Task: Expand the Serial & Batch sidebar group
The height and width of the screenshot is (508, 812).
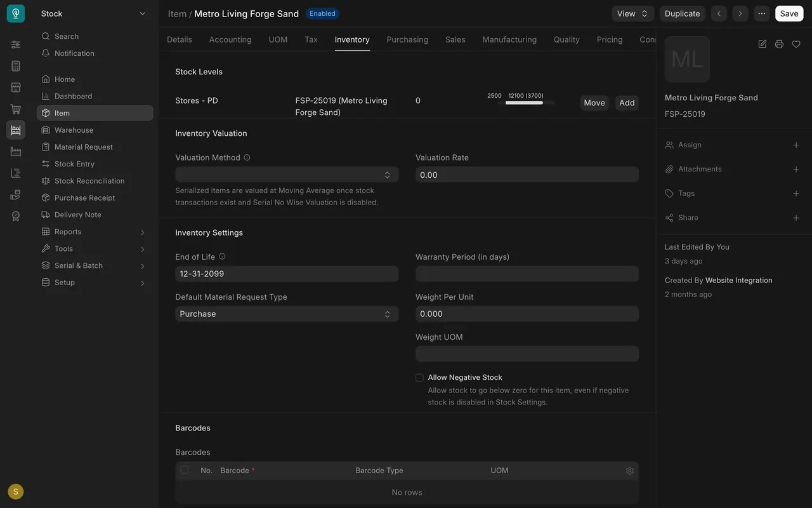Action: click(95, 265)
